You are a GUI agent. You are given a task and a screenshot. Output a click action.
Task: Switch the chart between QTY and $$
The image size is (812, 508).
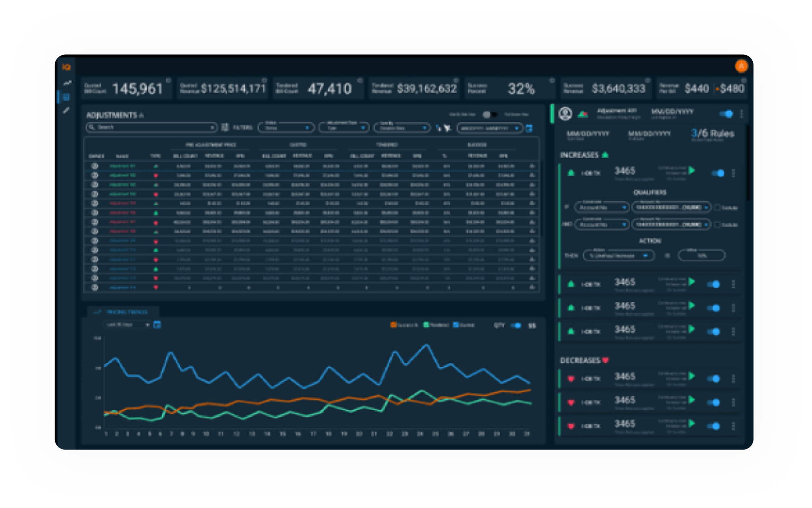[516, 325]
